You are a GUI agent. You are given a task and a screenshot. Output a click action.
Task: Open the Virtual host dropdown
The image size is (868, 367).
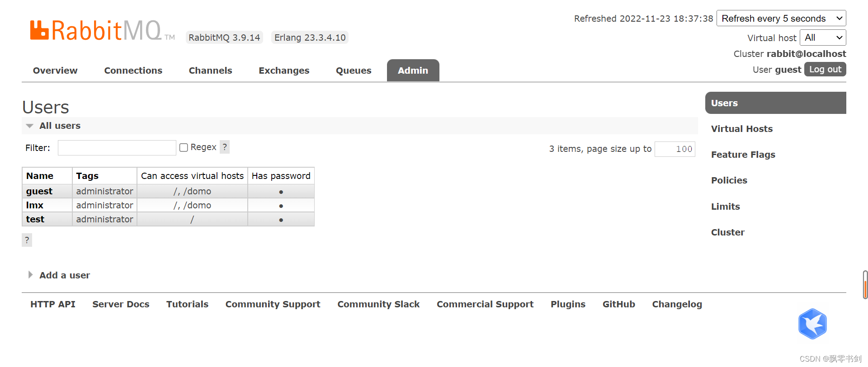(x=823, y=38)
